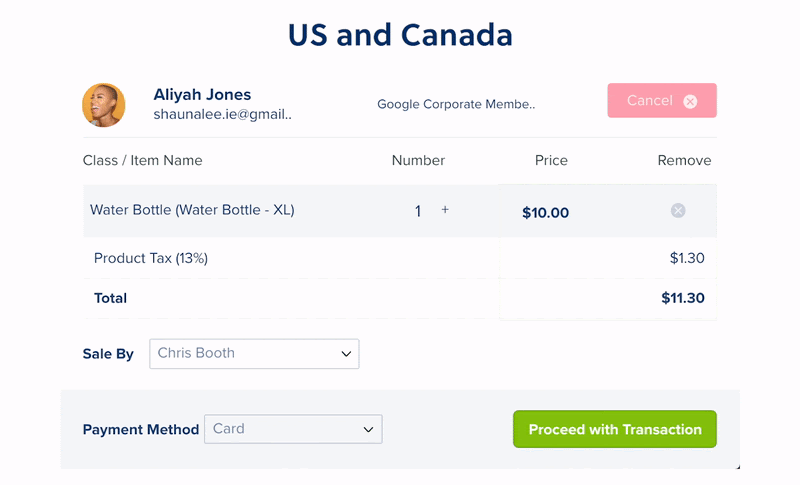
Task: Click the Water Bottle item name
Action: pyautogui.click(x=192, y=210)
